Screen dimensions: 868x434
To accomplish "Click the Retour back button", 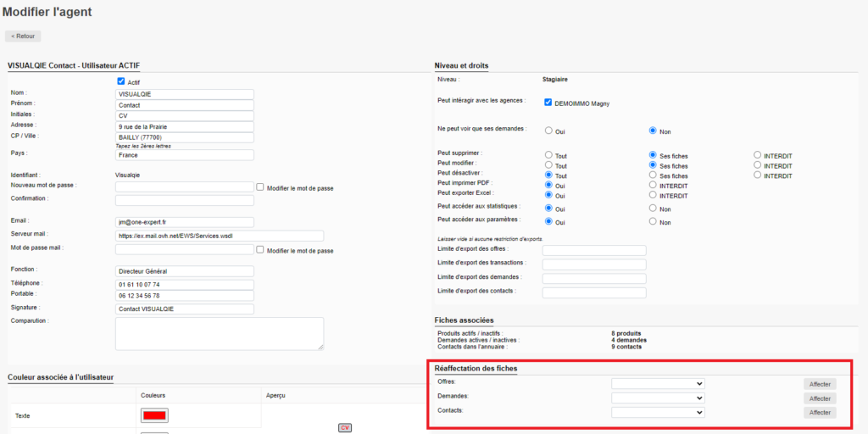I will click(23, 36).
